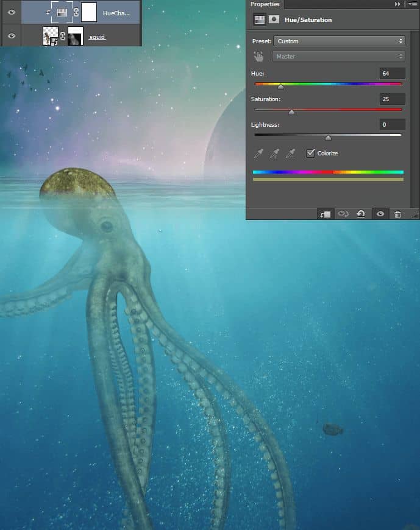420x530 pixels.
Task: Select the Hue/Saturation adjustment layer thumbnail
Action: [x=62, y=13]
